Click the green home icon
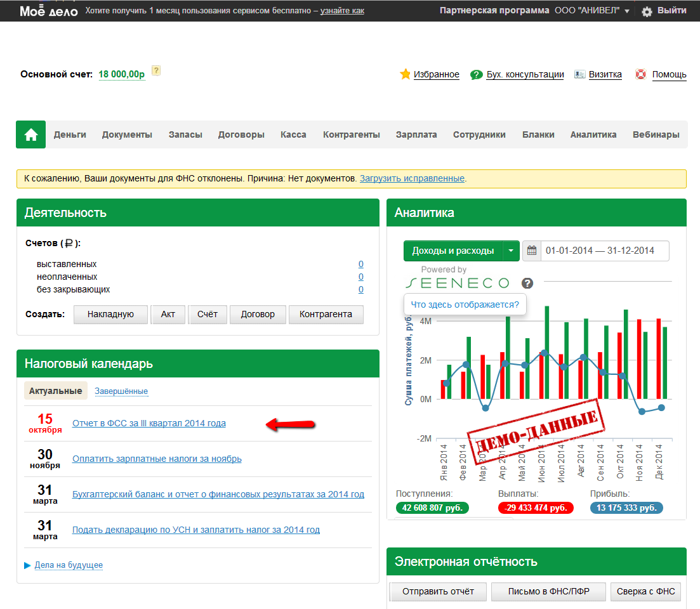This screenshot has width=700, height=609. pyautogui.click(x=30, y=134)
